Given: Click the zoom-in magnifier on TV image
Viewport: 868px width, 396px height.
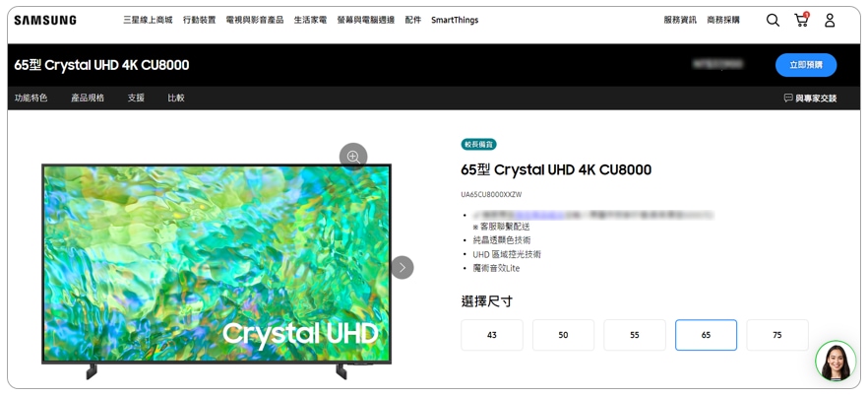Looking at the screenshot, I should point(353,157).
